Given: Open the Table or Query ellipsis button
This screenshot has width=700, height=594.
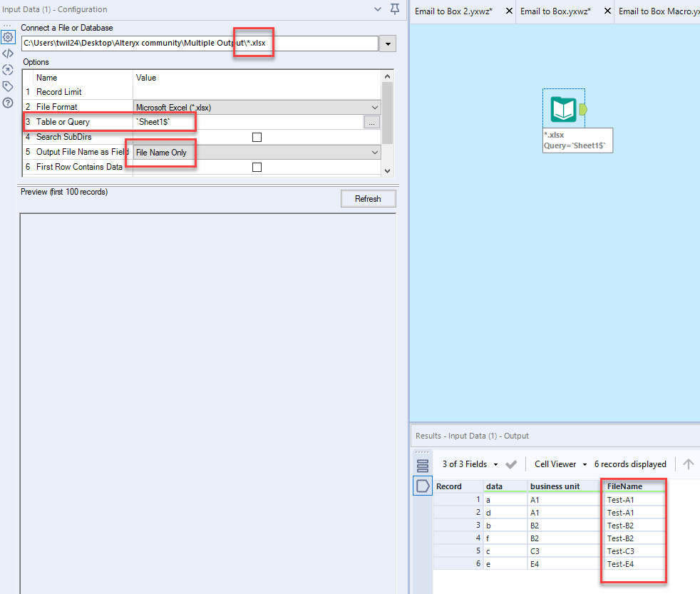Looking at the screenshot, I should point(372,123).
